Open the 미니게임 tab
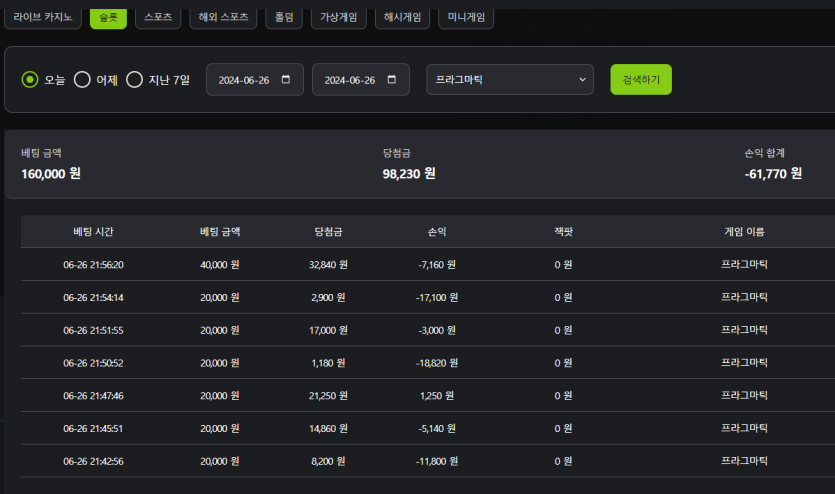835x494 pixels. point(466,18)
